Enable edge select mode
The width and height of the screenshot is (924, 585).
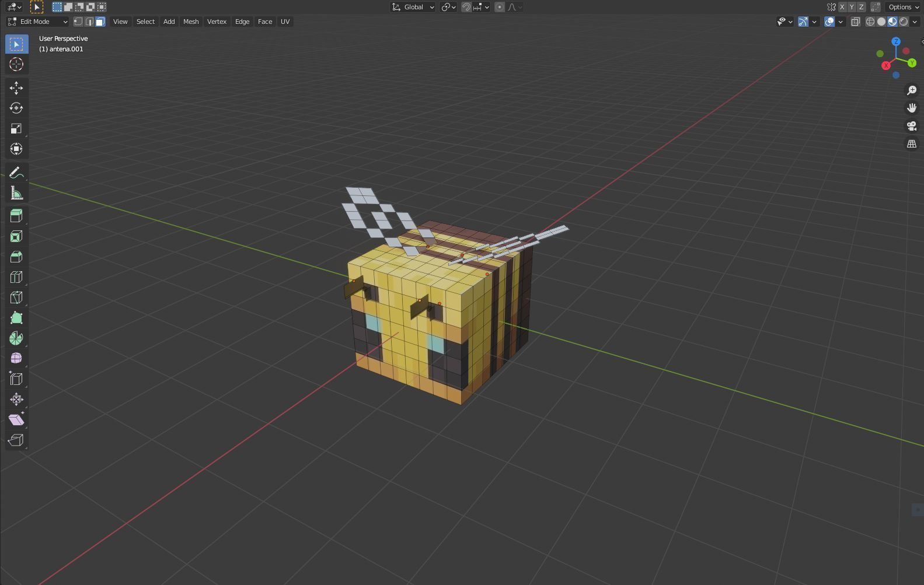[x=89, y=22]
